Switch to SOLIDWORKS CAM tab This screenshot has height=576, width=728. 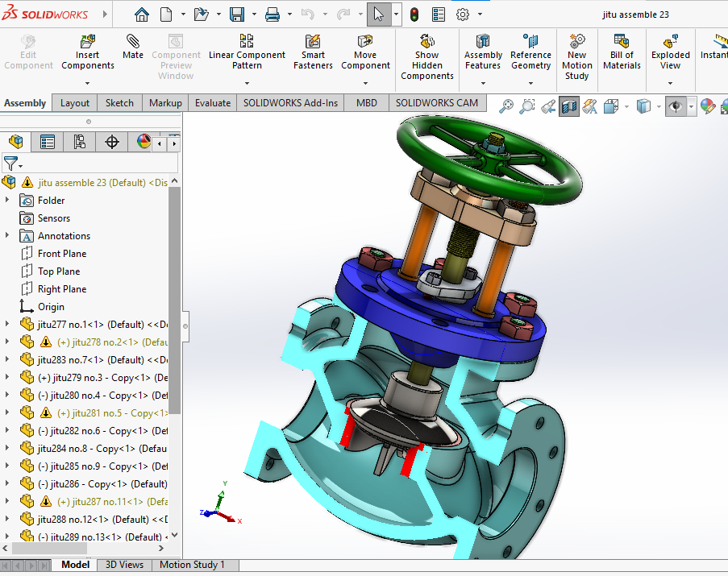437,103
